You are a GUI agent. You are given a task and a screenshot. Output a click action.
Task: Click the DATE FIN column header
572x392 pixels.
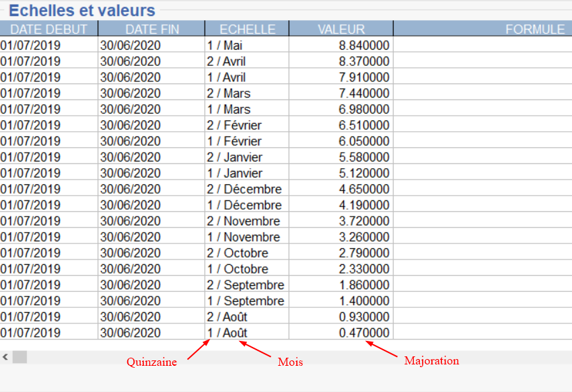coord(151,29)
